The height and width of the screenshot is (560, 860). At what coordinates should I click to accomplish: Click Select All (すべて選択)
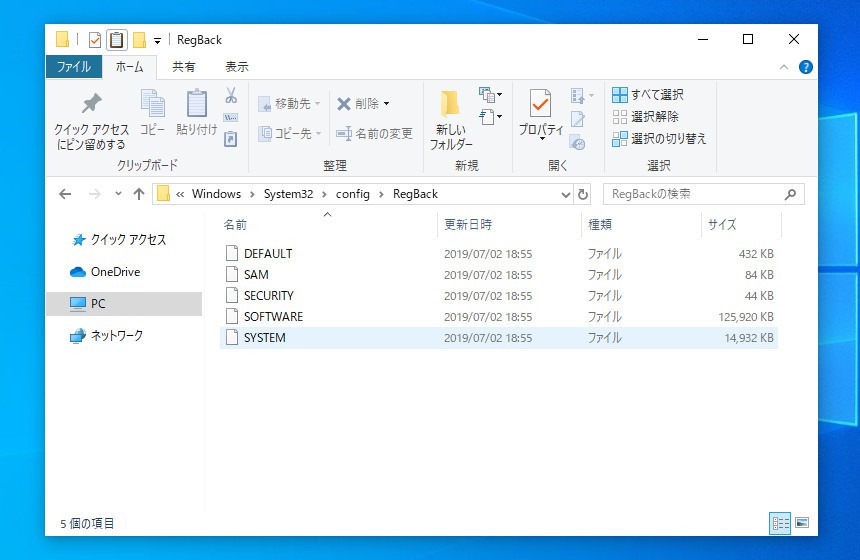point(648,94)
